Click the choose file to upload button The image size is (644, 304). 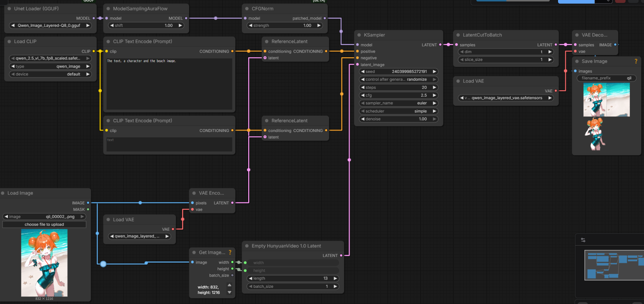point(44,224)
